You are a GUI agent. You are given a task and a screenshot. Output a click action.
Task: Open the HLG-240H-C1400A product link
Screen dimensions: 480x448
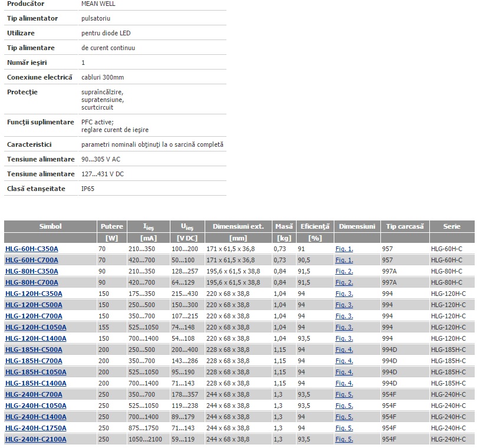click(36, 417)
